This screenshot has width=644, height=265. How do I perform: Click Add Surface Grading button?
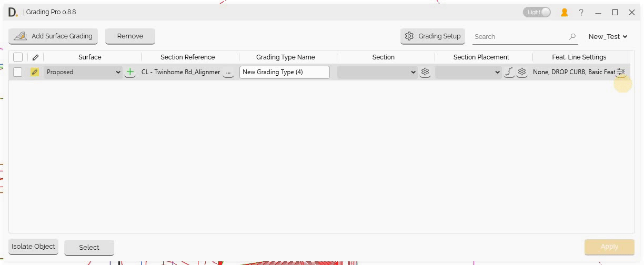[x=53, y=36]
